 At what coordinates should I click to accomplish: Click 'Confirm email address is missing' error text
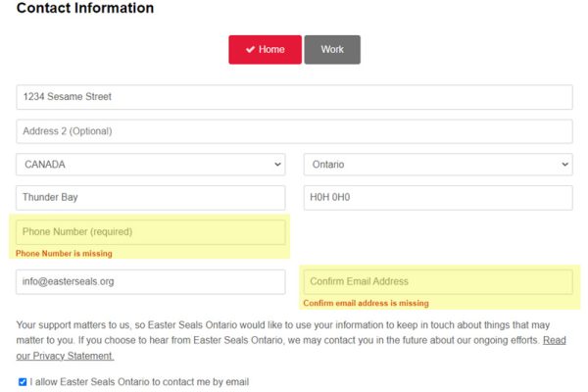click(366, 304)
